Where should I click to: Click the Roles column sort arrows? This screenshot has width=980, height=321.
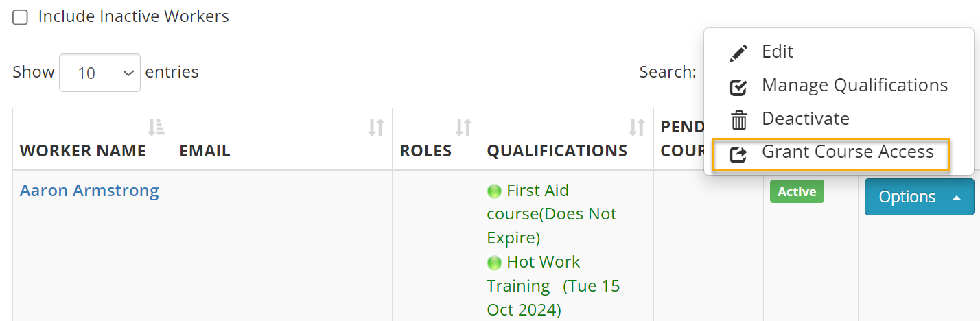pyautogui.click(x=464, y=127)
